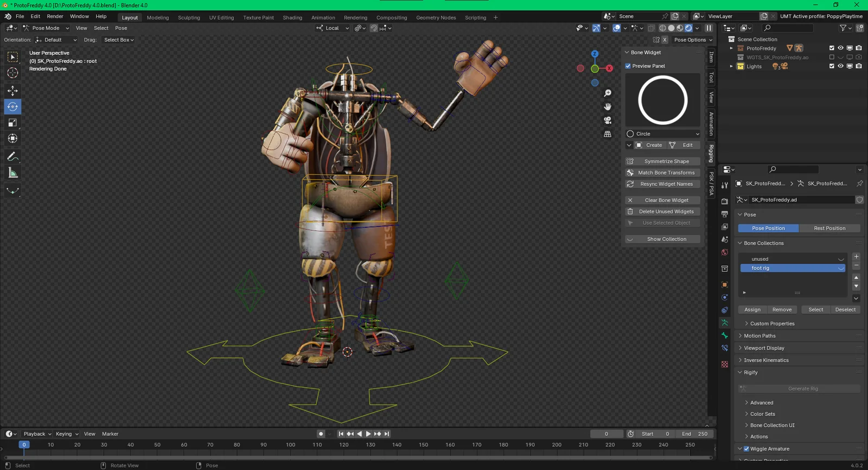Toggle the camera view icon in viewport
This screenshot has width=868, height=470.
608,120
